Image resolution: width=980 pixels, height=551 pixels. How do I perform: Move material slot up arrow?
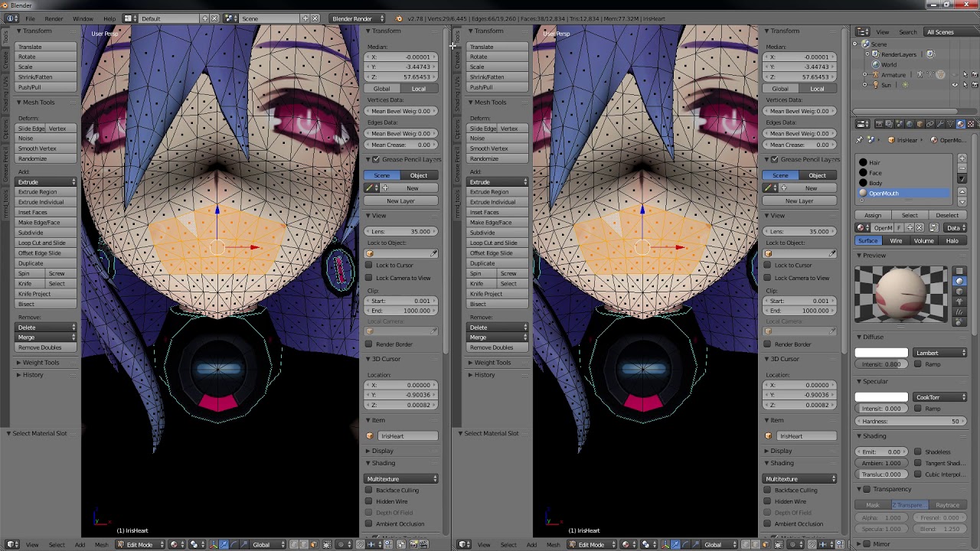(x=962, y=192)
